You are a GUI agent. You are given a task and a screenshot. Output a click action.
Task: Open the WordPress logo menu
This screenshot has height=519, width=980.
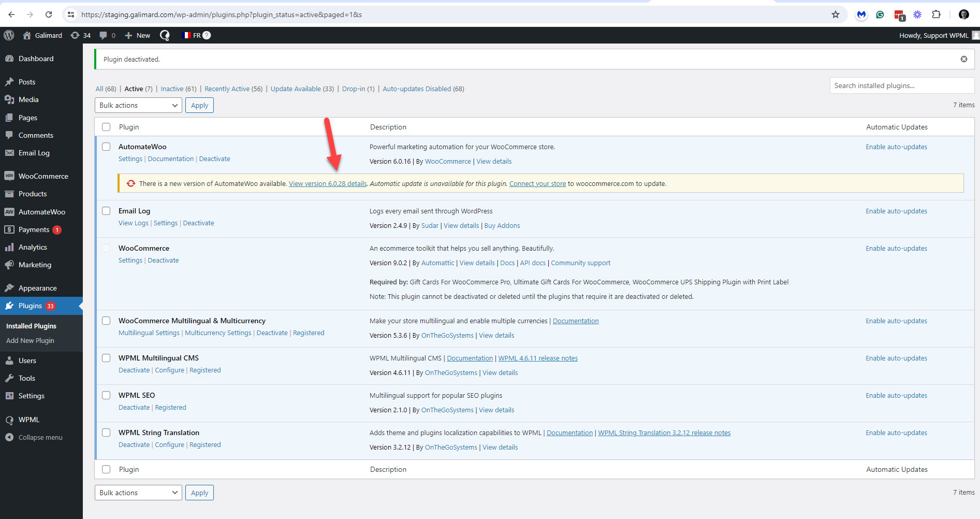click(9, 35)
